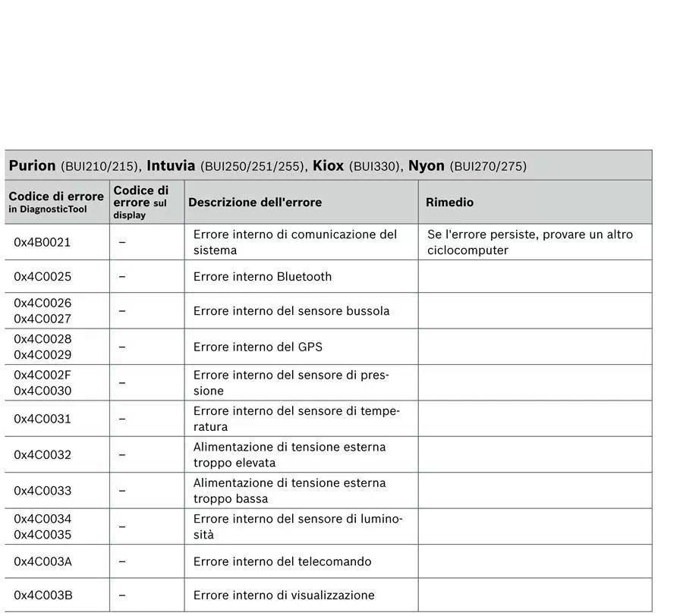Select 'Errore interno del sensore di temperatura'
Screen dimensions: 683x616
[296, 419]
